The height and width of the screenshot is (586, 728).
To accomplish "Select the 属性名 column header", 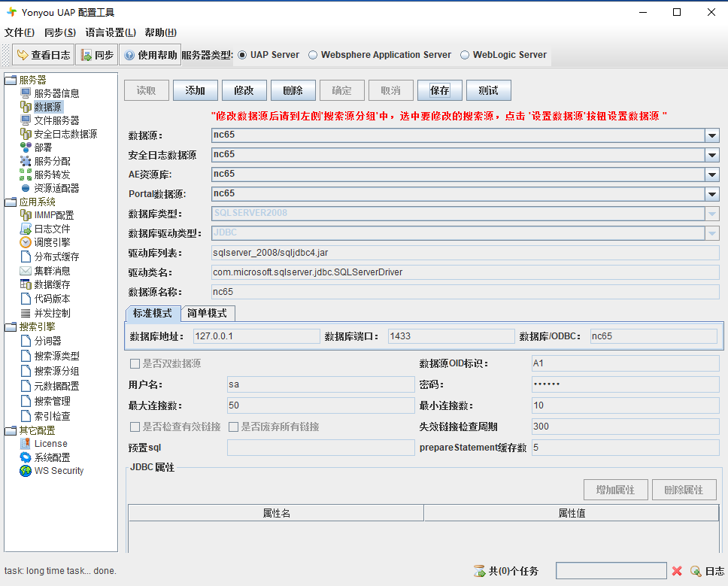I will pos(276,513).
